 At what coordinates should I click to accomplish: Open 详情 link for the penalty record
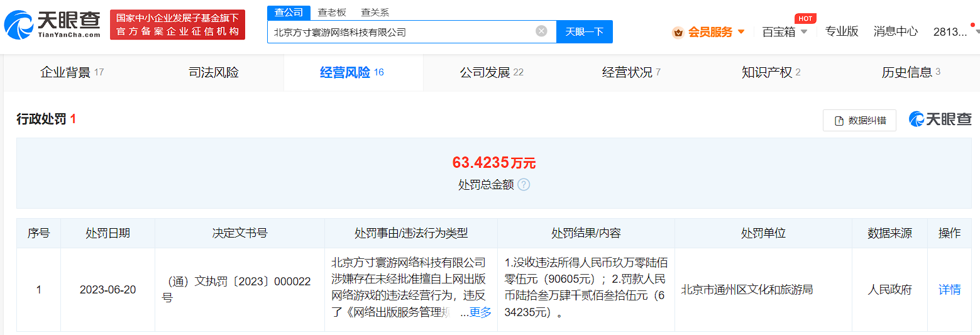[x=949, y=290]
